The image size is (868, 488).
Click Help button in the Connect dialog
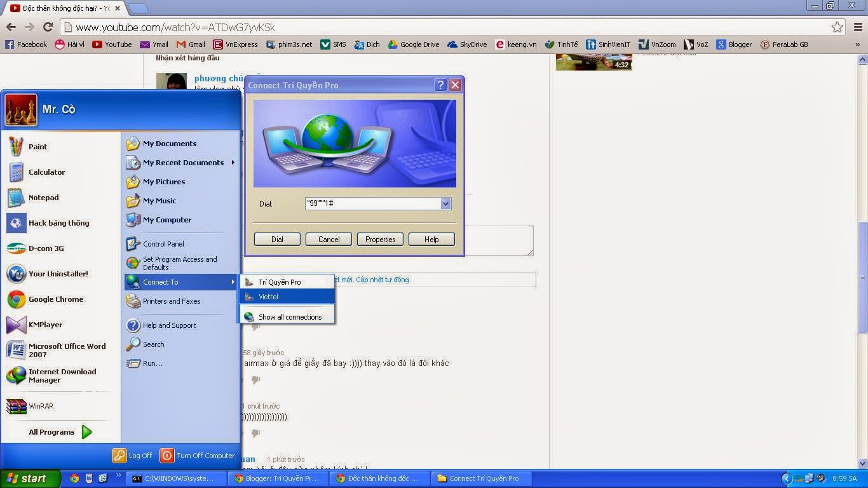[x=431, y=240]
